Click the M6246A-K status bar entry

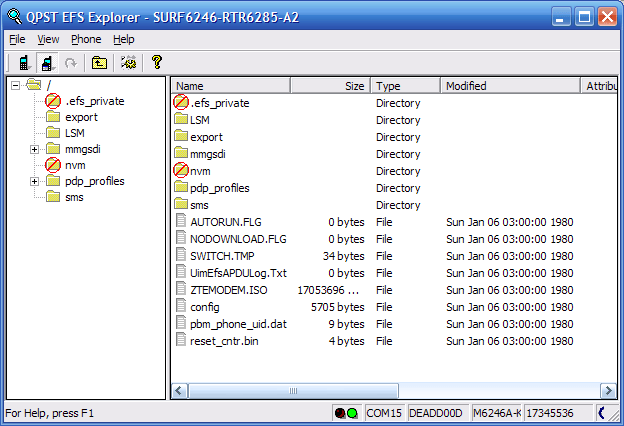497,413
